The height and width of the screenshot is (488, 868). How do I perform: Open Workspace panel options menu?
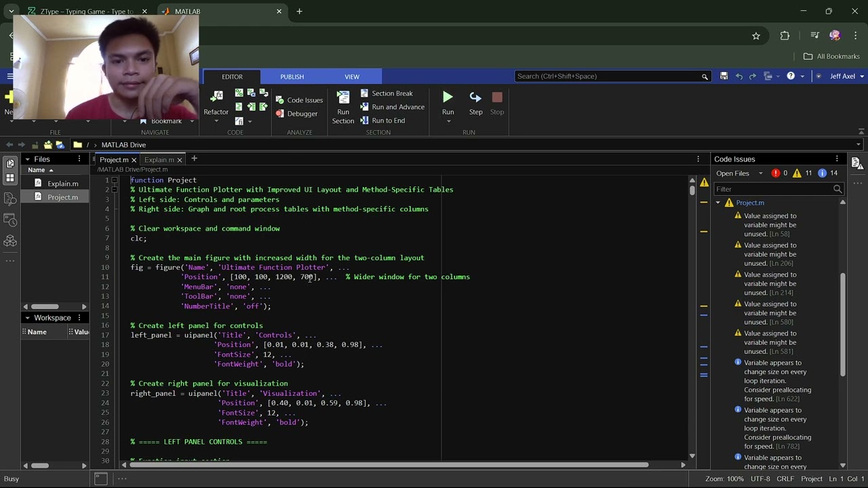pyautogui.click(x=79, y=317)
